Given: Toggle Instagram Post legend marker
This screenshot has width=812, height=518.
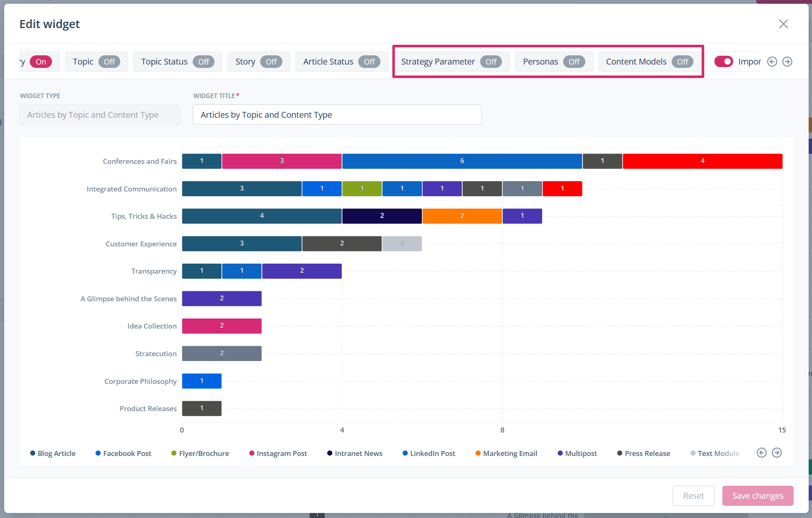Looking at the screenshot, I should tap(252, 453).
